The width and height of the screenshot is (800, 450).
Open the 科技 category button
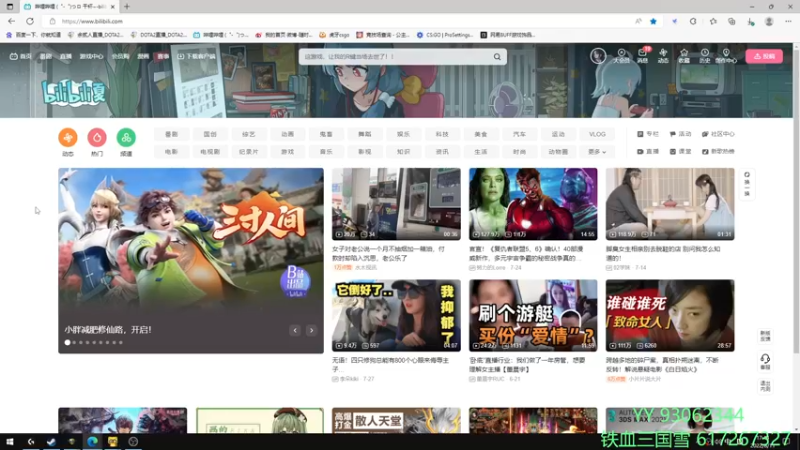pyautogui.click(x=442, y=134)
